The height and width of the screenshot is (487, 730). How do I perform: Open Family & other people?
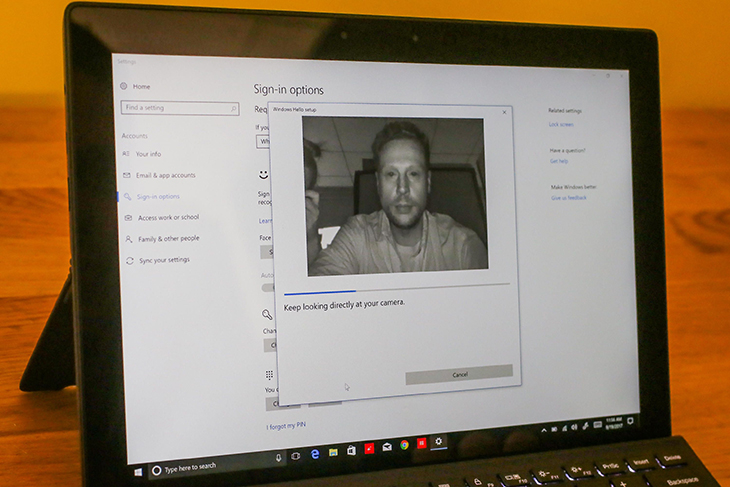pos(162,239)
